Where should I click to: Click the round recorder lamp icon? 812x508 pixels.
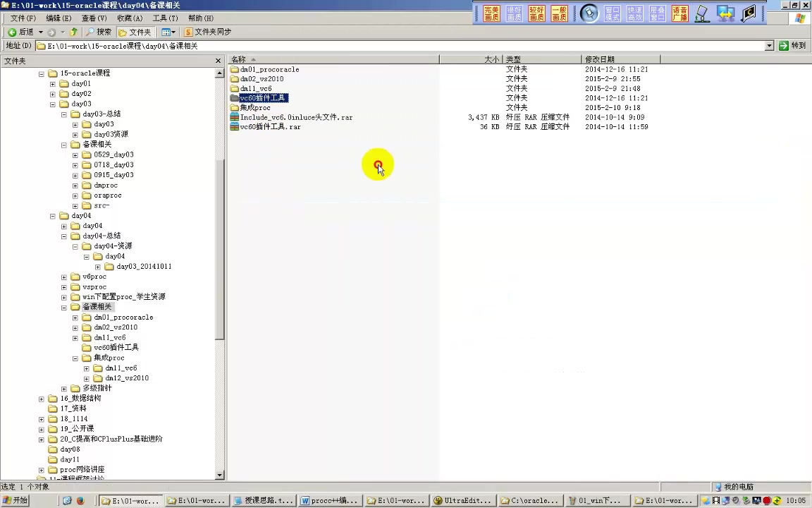(x=590, y=13)
